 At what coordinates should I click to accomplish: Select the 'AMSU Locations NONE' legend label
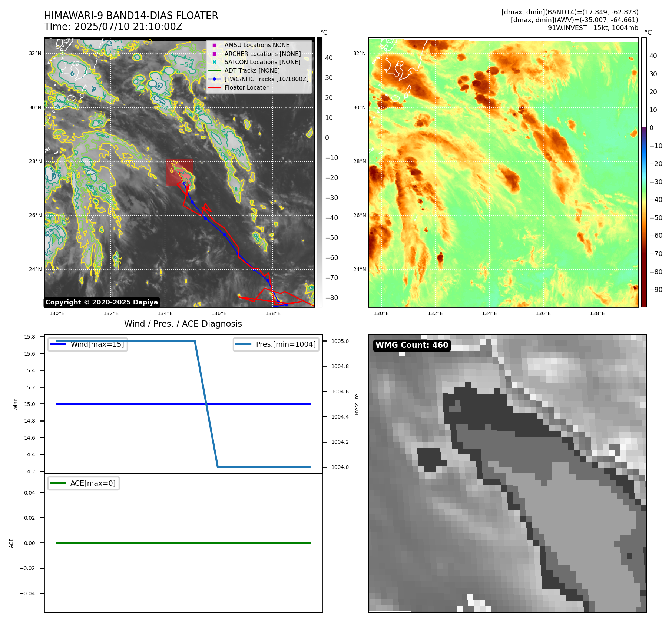[x=257, y=45]
